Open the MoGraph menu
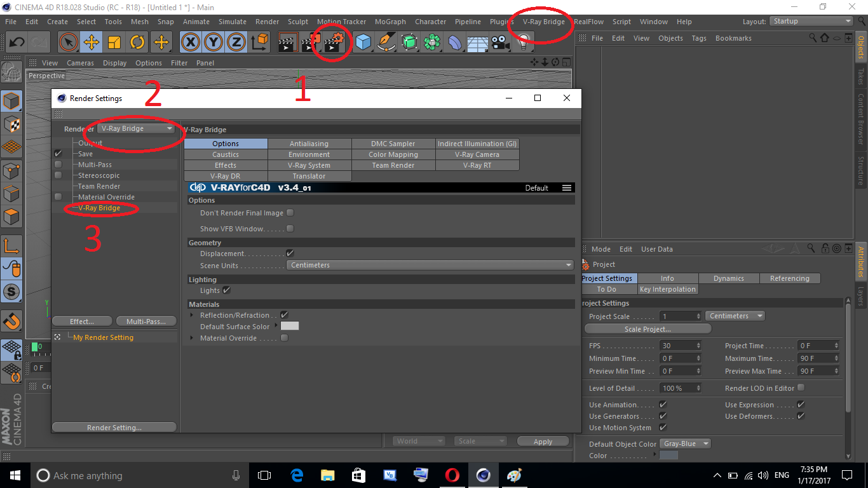 click(390, 22)
